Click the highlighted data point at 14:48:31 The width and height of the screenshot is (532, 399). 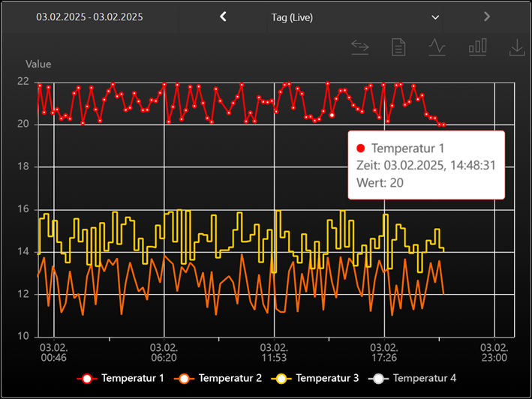(x=332, y=115)
